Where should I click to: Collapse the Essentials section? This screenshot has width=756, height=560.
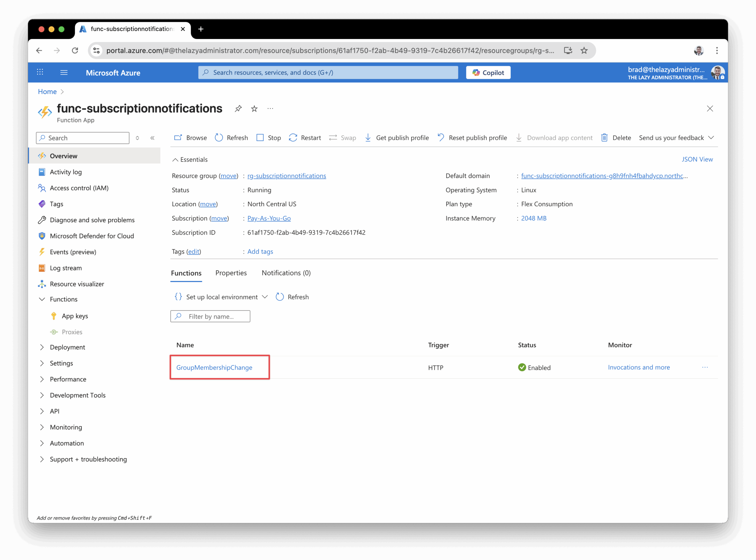[175, 160]
